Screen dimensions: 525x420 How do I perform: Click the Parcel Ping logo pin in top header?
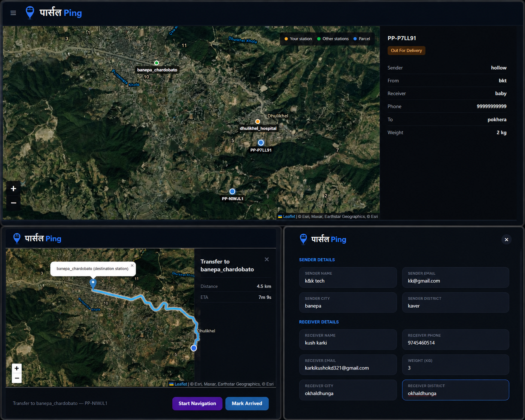(30, 13)
